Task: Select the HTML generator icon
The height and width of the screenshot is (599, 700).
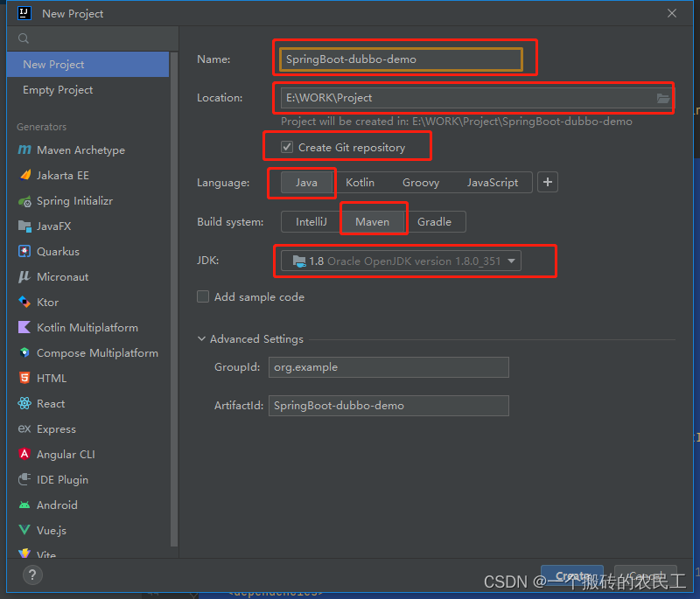Action: (x=24, y=379)
